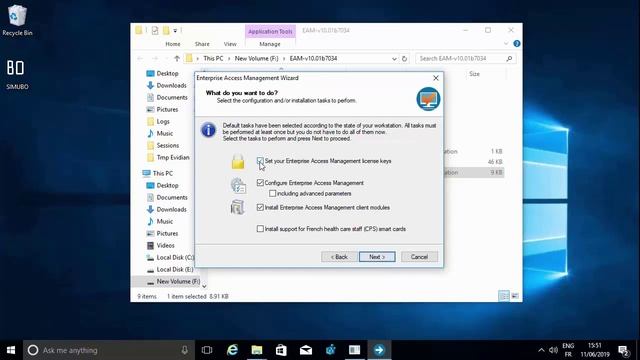Click the blue arrow wizard taskbar icon
Viewport: 640px width, 360px height.
(x=379, y=350)
